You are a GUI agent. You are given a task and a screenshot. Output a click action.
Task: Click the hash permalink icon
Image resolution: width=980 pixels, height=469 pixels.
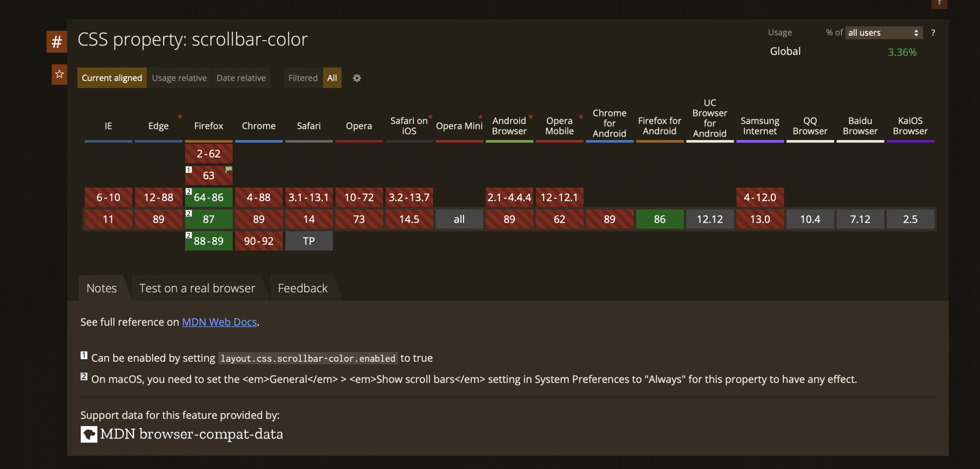tap(57, 42)
